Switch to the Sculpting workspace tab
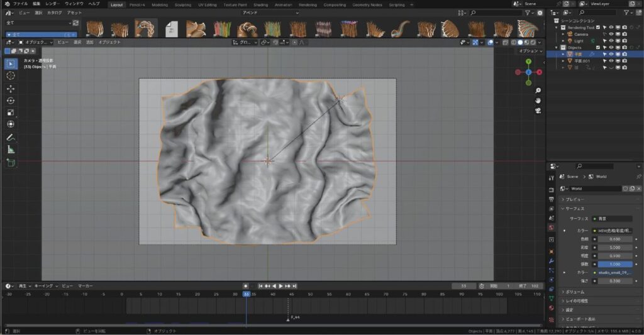 (x=183, y=5)
